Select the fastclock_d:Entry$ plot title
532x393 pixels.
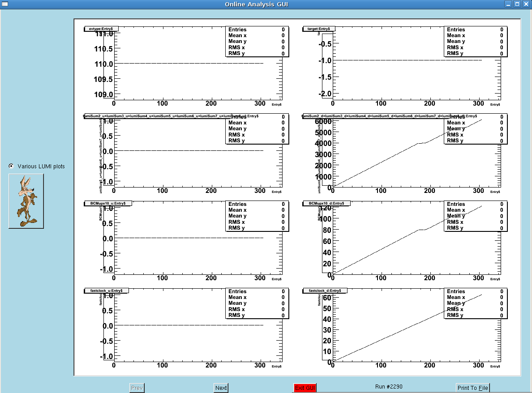(x=325, y=290)
